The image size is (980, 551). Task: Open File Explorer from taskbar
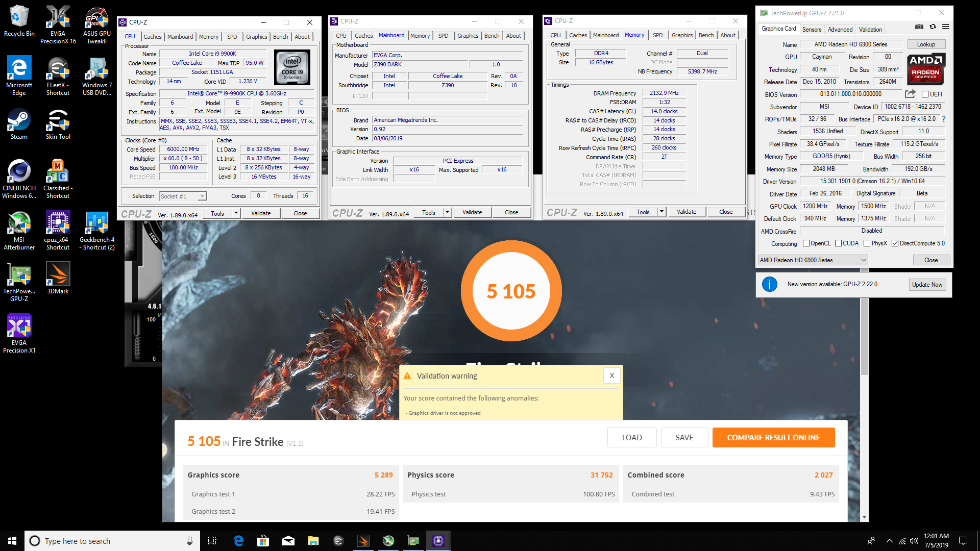coord(313,541)
